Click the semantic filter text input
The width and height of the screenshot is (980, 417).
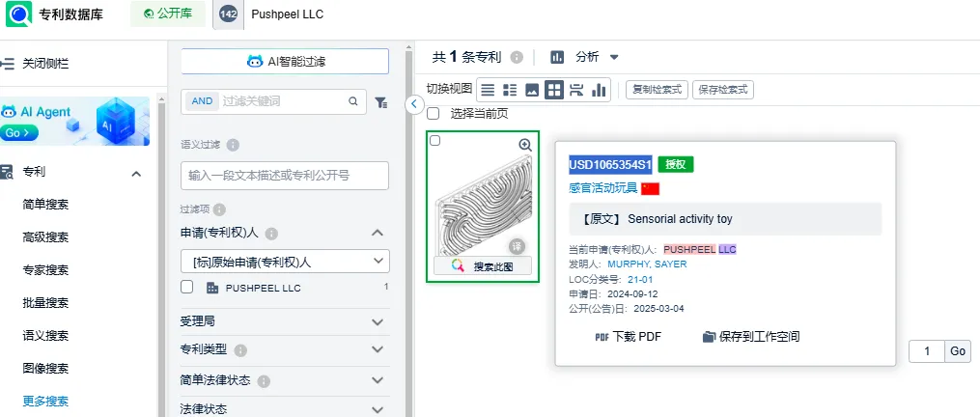285,176
